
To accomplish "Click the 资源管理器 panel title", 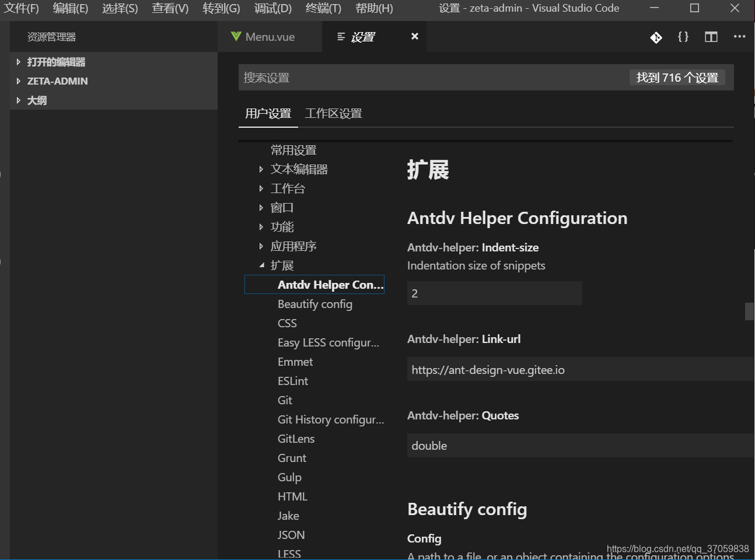I will coord(51,37).
